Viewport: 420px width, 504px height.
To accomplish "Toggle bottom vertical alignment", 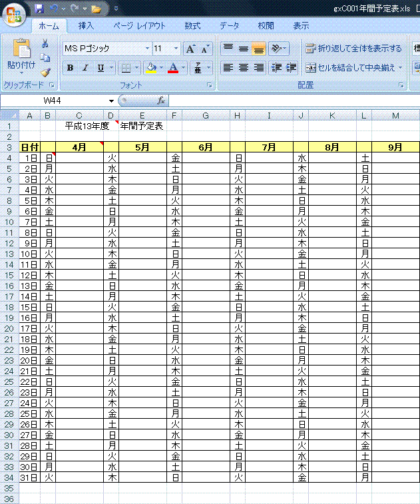I will pos(259,48).
